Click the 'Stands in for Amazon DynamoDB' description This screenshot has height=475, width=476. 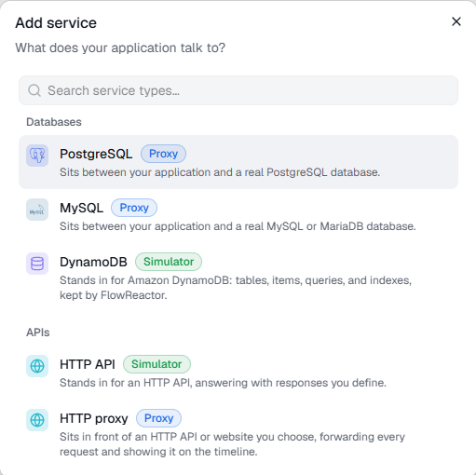[236, 288]
